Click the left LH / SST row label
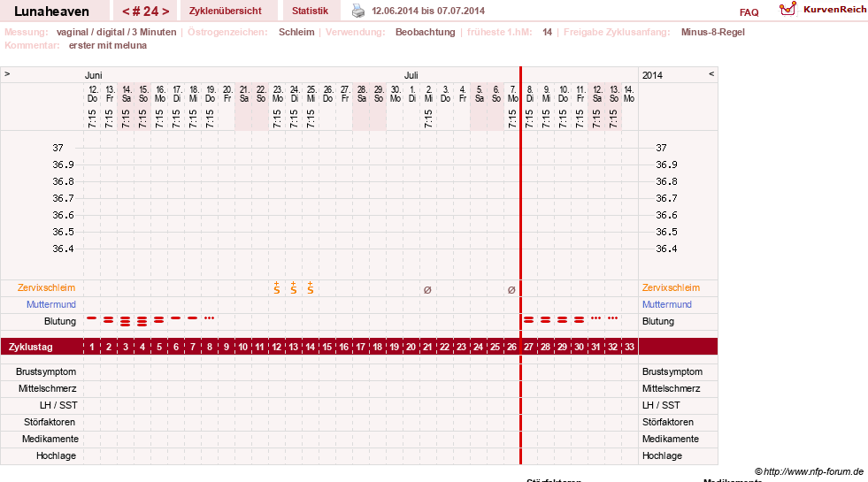The height and width of the screenshot is (482, 868). tap(58, 405)
